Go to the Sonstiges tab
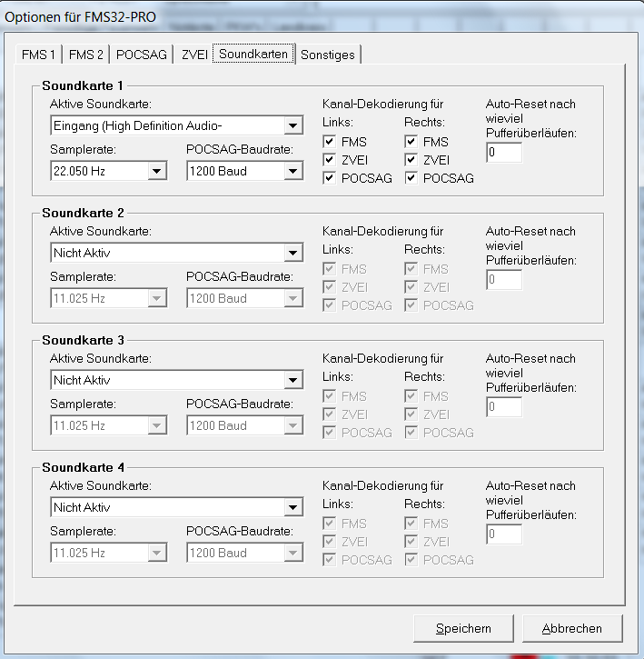The height and width of the screenshot is (659, 644). click(328, 55)
